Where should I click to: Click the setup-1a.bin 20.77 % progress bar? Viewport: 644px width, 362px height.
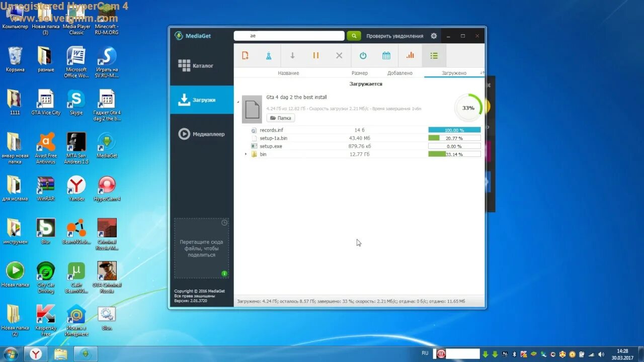pos(454,138)
